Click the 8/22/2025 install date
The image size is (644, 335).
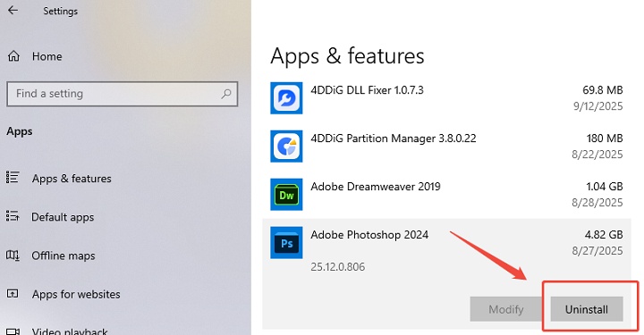(597, 155)
